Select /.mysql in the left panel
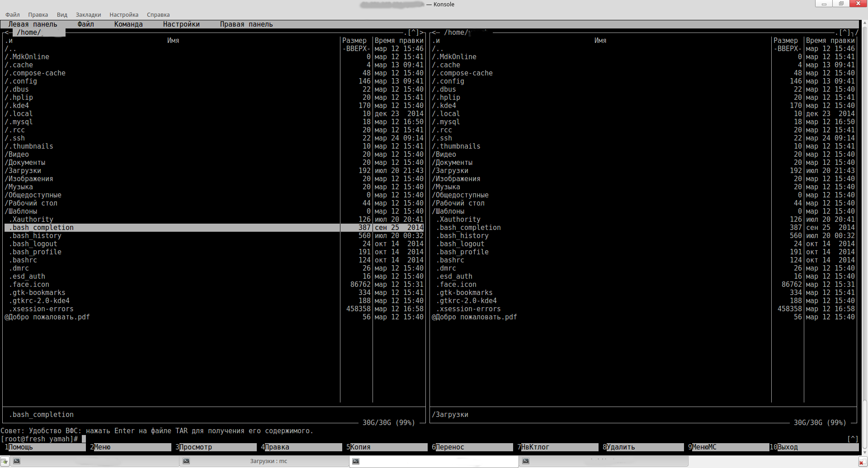868x468 pixels. click(x=214, y=122)
